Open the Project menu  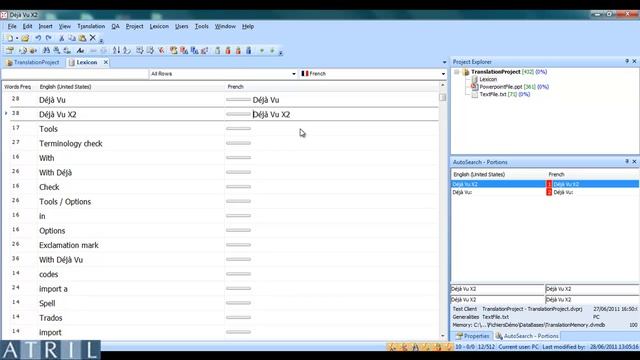tap(134, 26)
